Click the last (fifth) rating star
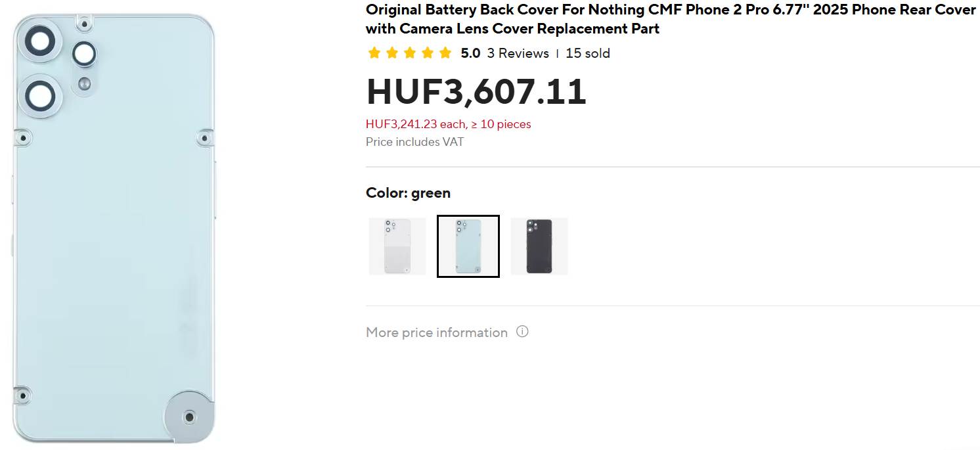This screenshot has height=450, width=980. click(445, 53)
